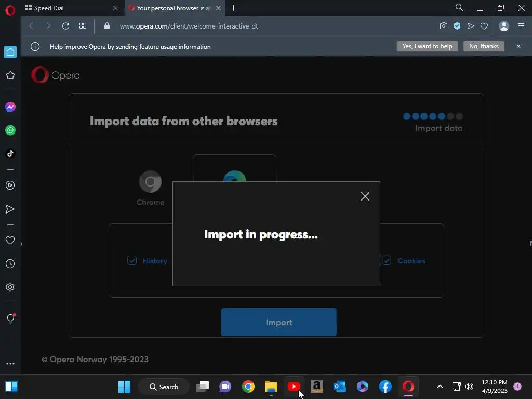Click the info icon in the notification bar
532x399 pixels.
[35, 46]
